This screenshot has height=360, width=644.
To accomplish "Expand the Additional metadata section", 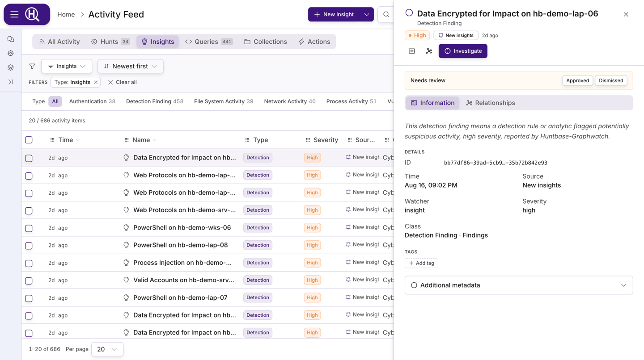I will (519, 285).
